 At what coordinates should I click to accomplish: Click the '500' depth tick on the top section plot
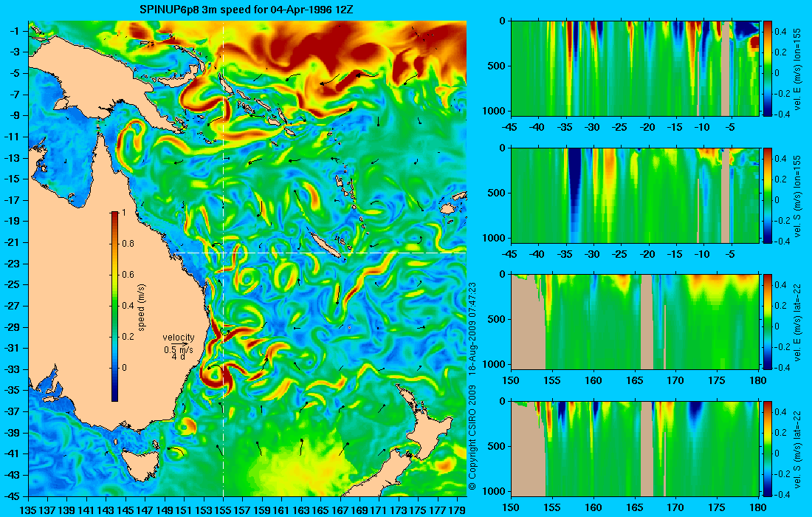point(498,66)
